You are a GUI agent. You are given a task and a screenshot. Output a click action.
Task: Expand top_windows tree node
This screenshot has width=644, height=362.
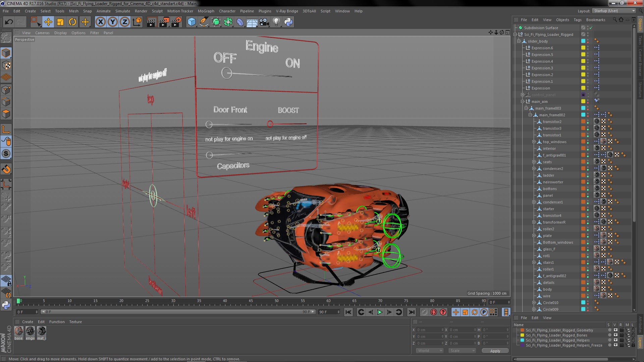click(534, 142)
